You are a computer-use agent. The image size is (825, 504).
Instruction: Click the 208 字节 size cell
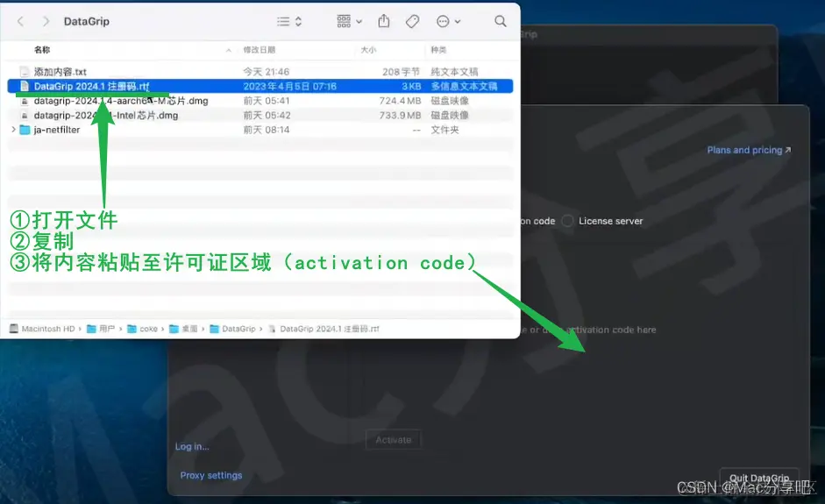401,72
